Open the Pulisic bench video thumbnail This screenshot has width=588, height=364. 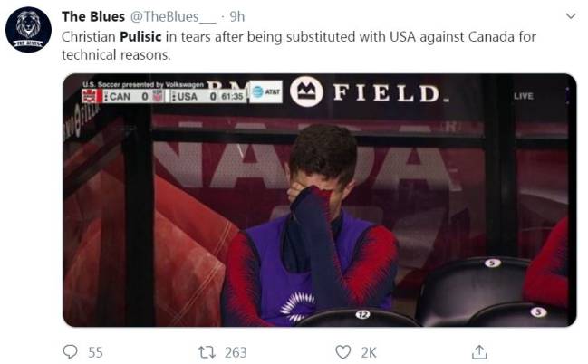(x=320, y=200)
